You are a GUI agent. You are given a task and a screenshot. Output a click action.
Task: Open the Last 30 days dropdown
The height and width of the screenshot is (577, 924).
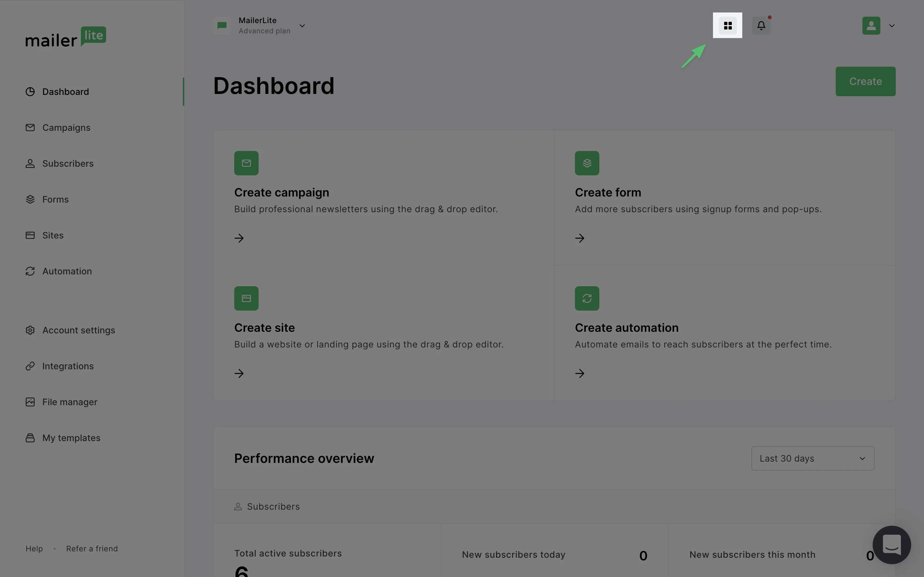812,458
